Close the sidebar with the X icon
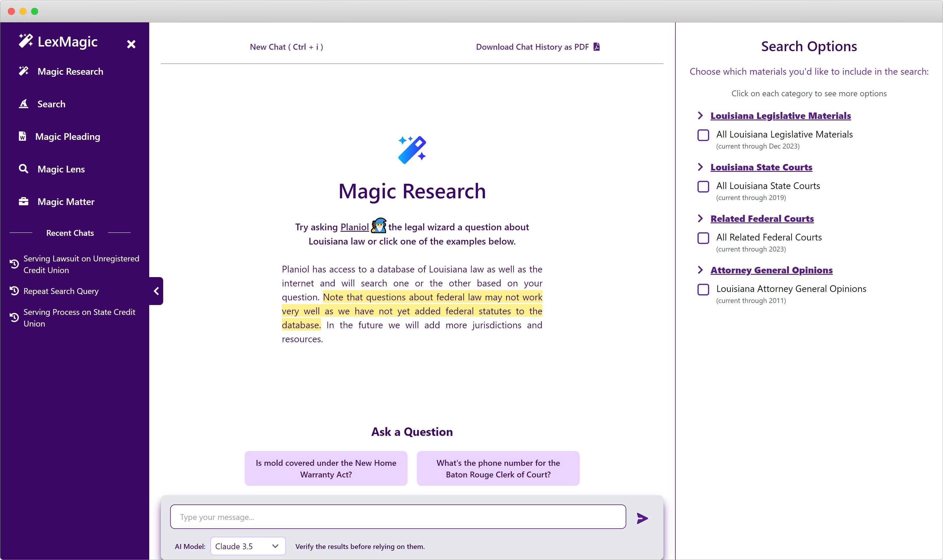Screen dimensions: 943x560 coord(131,44)
